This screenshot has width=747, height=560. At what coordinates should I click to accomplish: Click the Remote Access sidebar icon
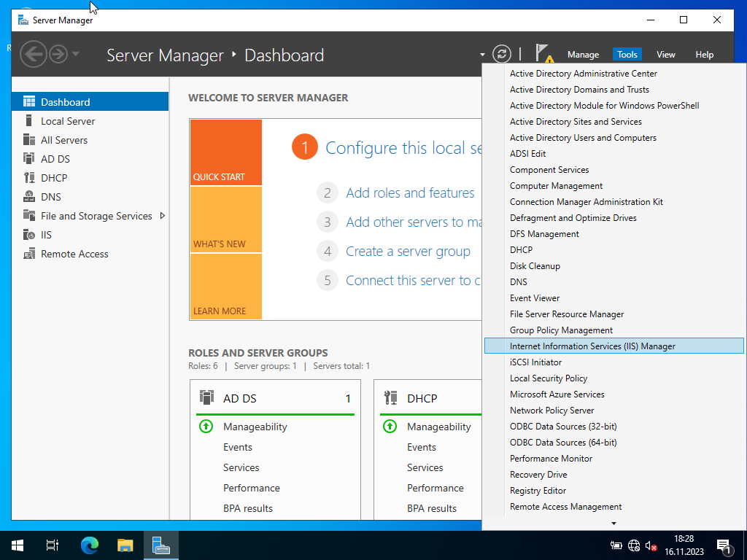(29, 254)
